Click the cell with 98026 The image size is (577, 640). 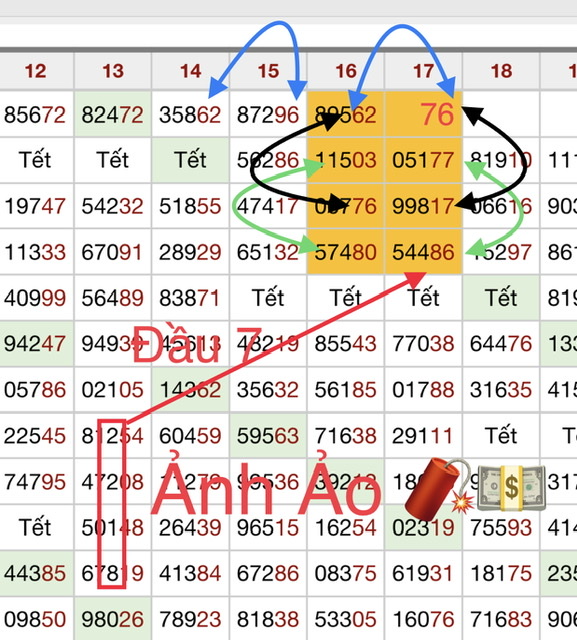[x=113, y=619]
